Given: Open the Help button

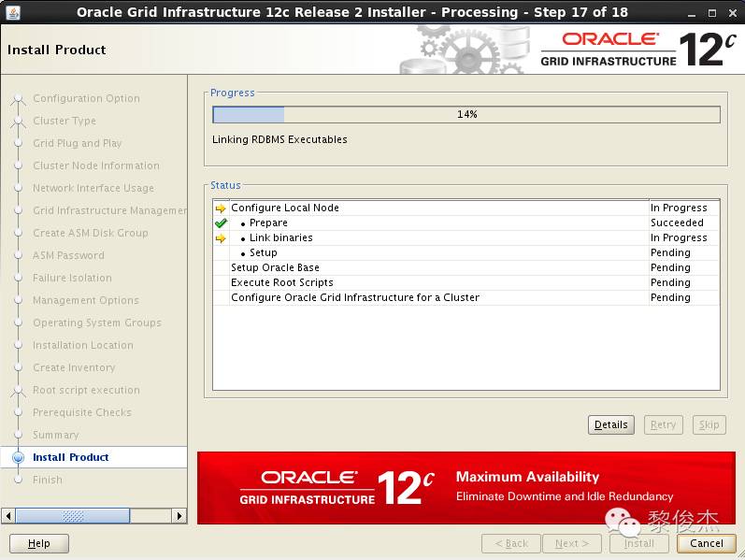Looking at the screenshot, I should coord(39,543).
